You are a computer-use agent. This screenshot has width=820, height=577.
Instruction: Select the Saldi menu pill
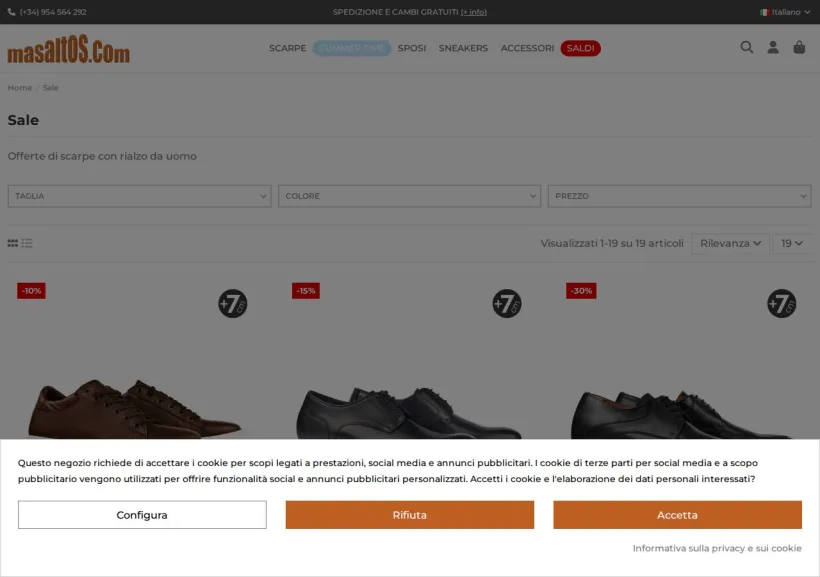coord(580,48)
